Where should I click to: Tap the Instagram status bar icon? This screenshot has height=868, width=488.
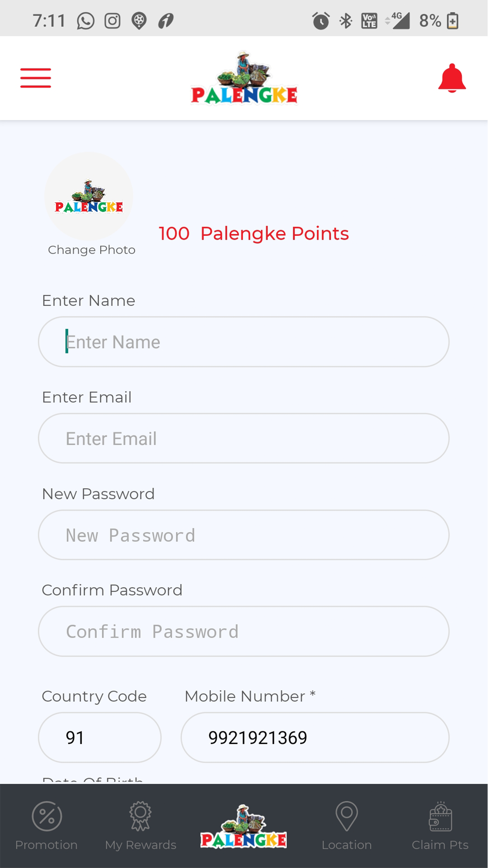112,21
